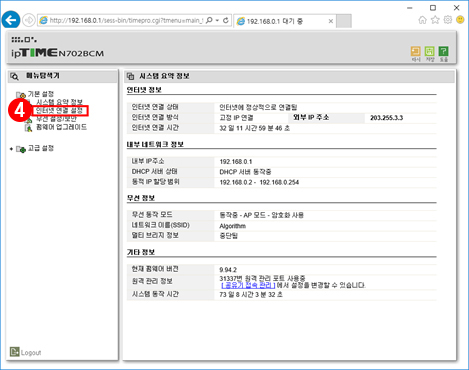Close the 192.168.0.1 browser tab
The width and height of the screenshot is (469, 370).
tap(331, 21)
